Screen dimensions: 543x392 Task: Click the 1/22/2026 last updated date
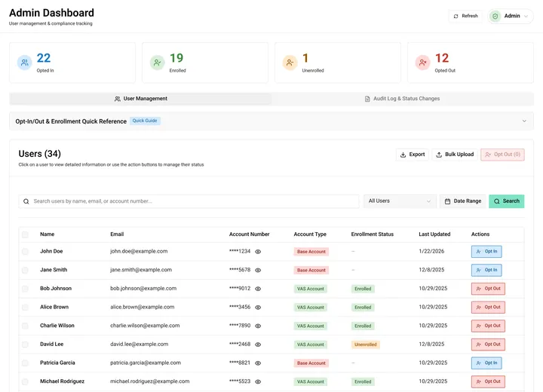431,251
